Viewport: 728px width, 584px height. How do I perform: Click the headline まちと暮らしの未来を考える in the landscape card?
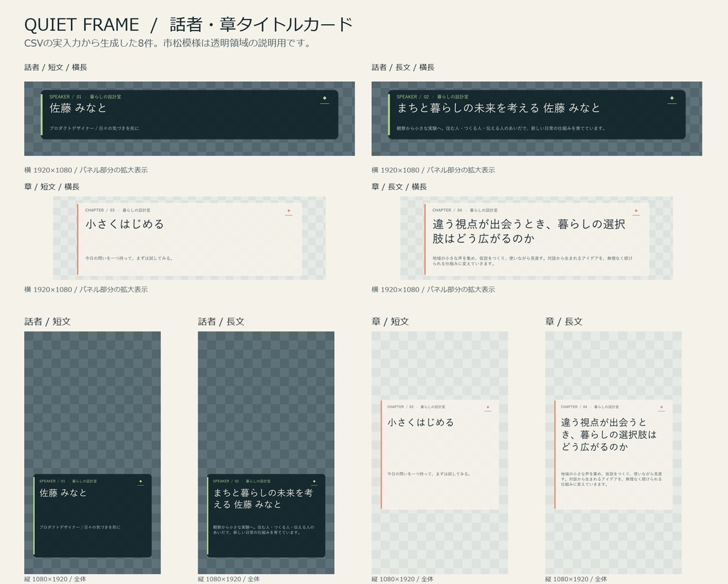(x=468, y=108)
